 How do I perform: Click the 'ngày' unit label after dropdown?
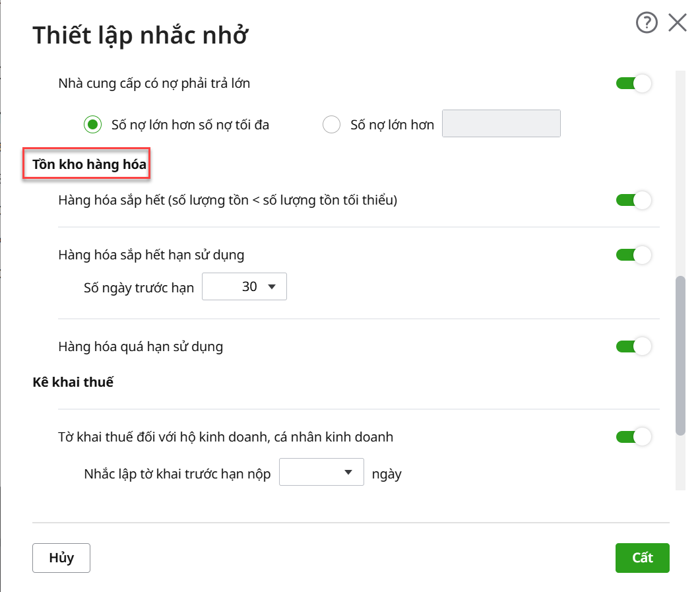387,474
